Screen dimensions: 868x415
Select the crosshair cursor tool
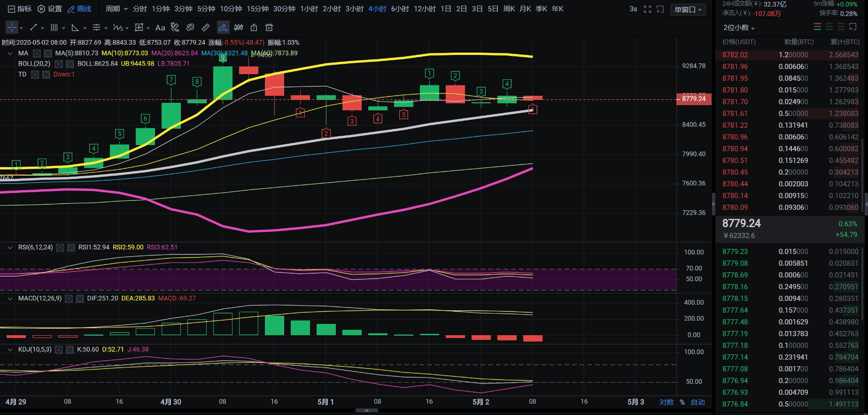tap(12, 28)
